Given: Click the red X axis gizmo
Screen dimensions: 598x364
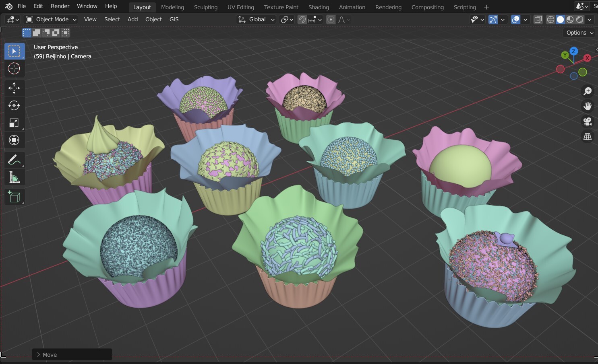Looking at the screenshot, I should point(587,58).
